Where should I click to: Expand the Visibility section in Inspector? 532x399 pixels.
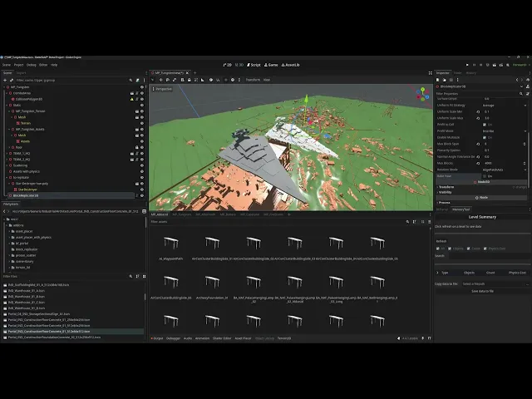(x=446, y=192)
